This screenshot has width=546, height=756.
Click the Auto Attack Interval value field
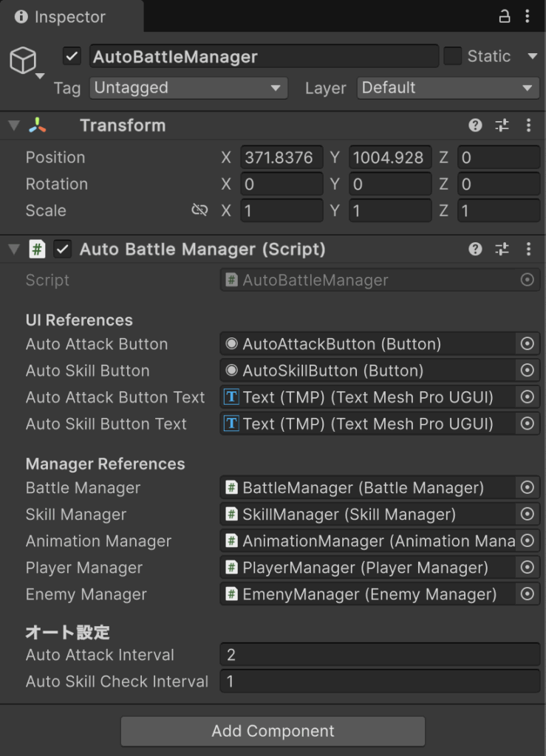coord(380,654)
